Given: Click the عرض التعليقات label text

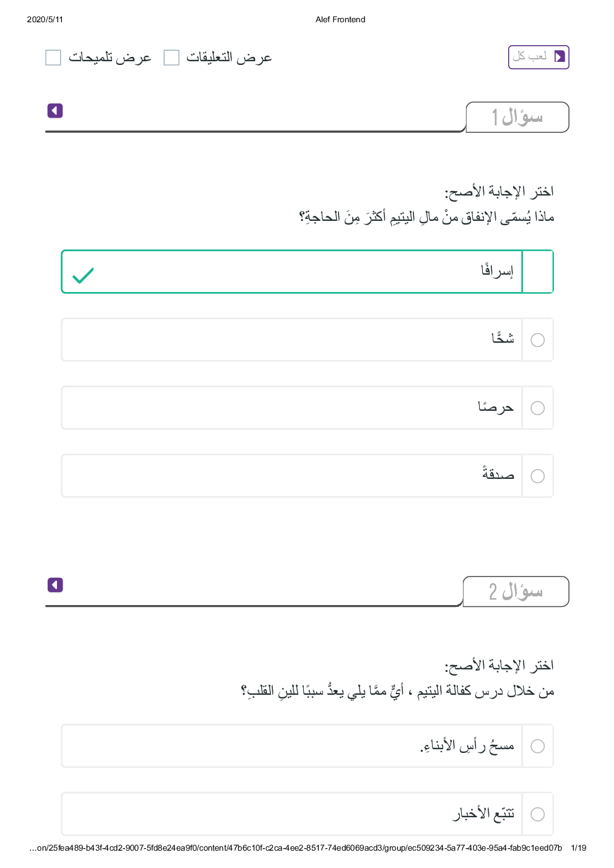Looking at the screenshot, I should (x=229, y=58).
